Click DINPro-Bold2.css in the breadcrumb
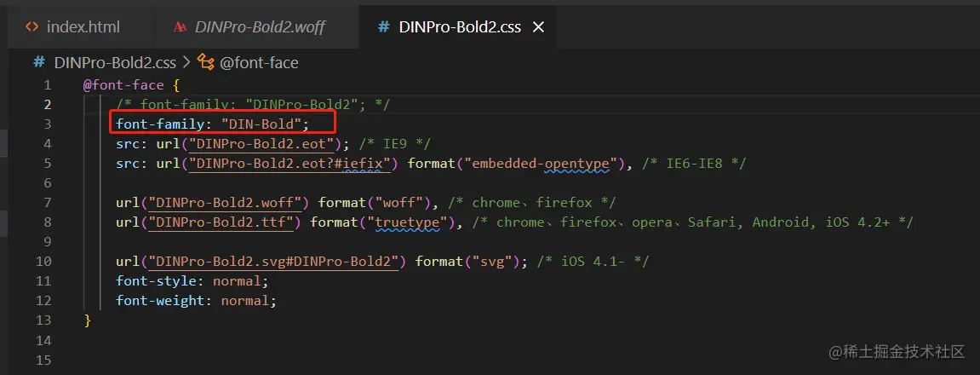Image resolution: width=980 pixels, height=375 pixels. click(115, 62)
